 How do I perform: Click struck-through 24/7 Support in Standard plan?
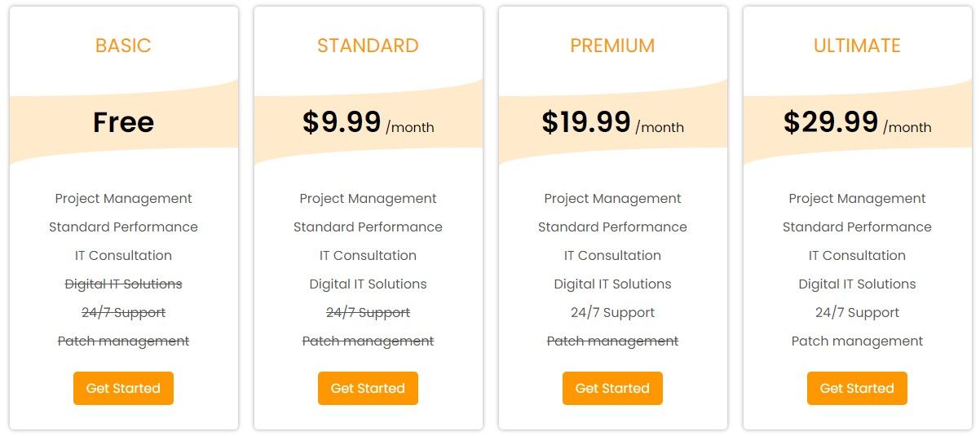click(368, 312)
